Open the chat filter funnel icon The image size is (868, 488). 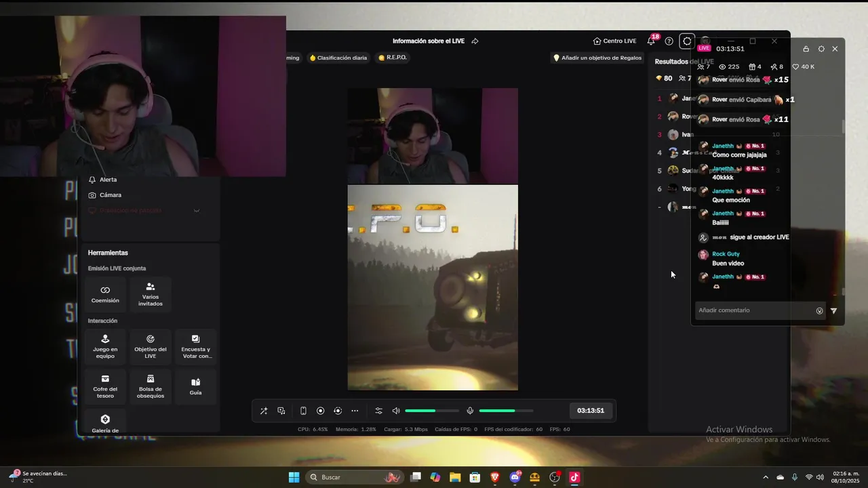coord(833,311)
